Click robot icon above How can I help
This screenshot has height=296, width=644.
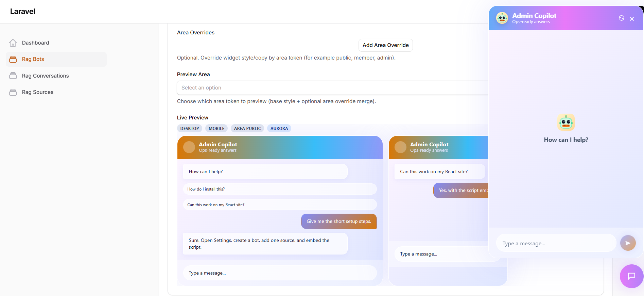coord(566,122)
